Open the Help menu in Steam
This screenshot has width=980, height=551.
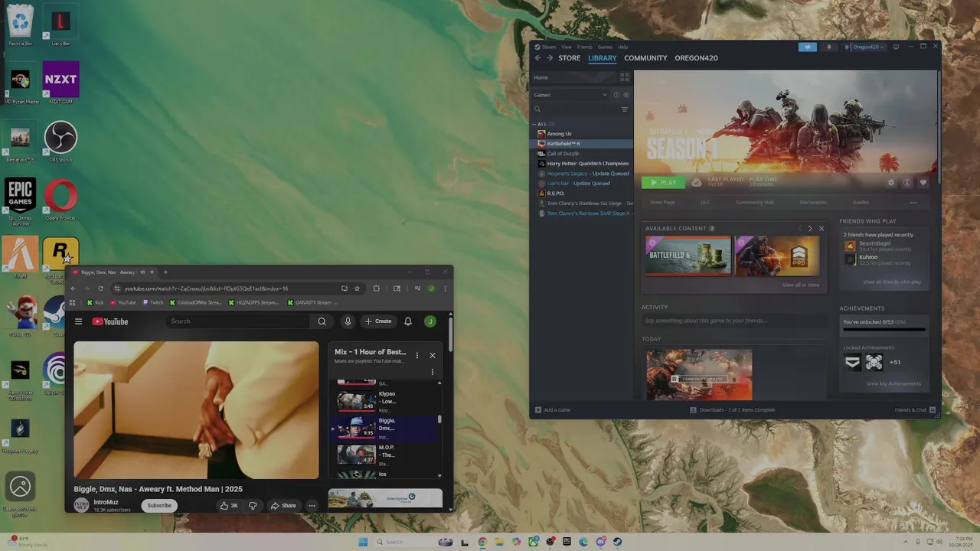tap(622, 47)
